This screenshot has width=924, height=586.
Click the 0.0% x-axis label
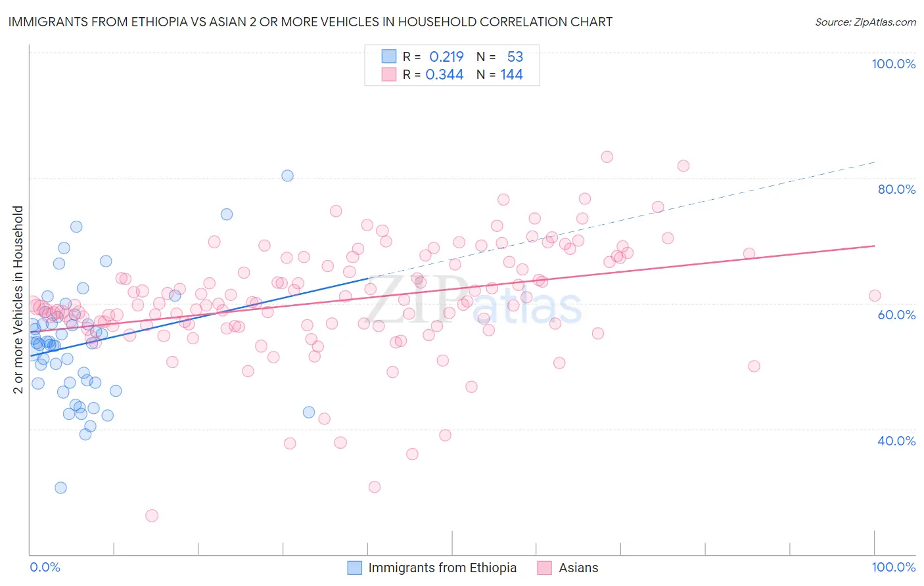[x=45, y=567]
